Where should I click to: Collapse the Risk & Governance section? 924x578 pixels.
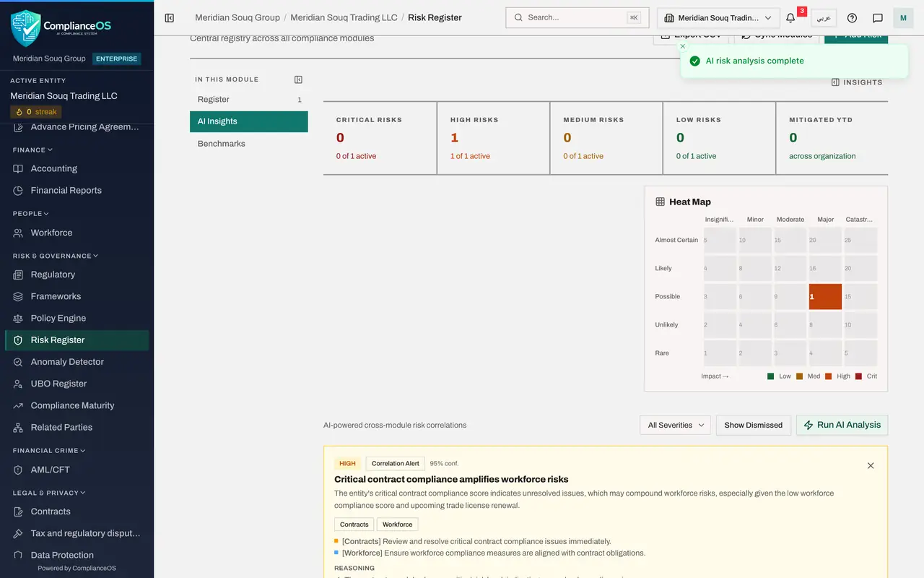(x=55, y=256)
